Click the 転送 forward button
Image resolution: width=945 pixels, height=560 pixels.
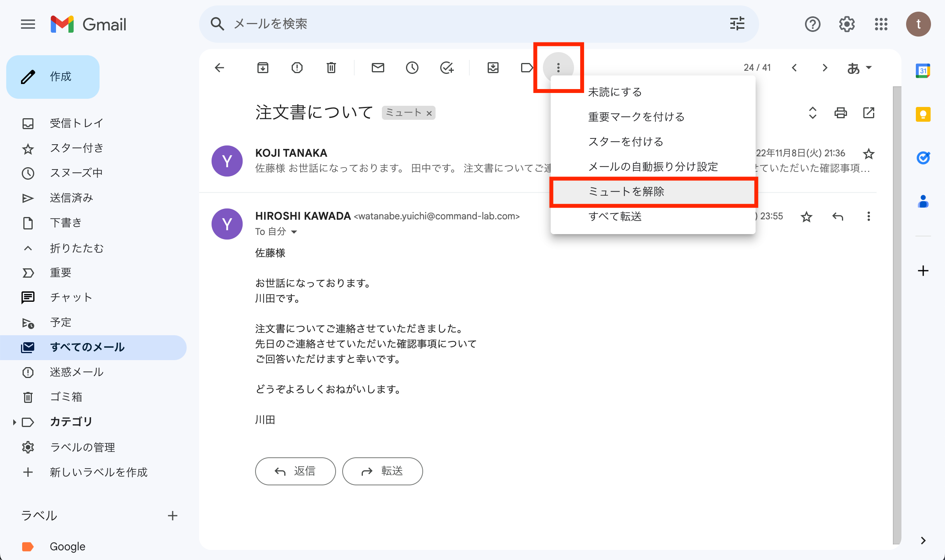click(382, 471)
